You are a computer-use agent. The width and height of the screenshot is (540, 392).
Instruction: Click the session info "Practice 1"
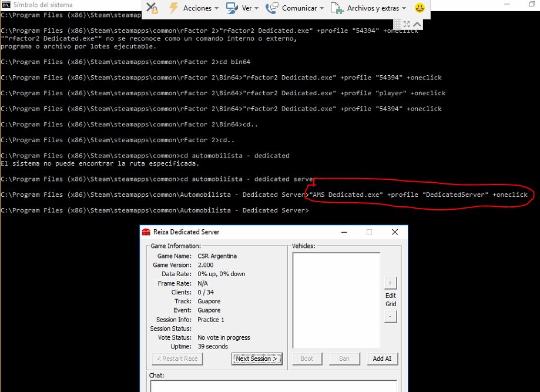point(211,320)
